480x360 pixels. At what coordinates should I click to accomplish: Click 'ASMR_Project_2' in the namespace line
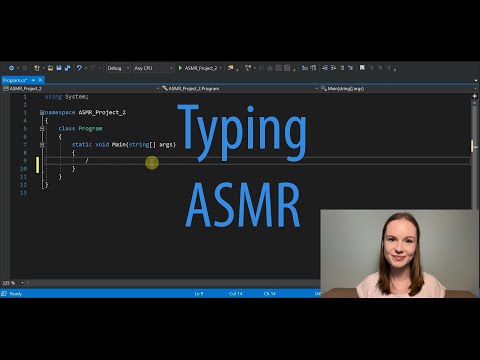click(102, 112)
